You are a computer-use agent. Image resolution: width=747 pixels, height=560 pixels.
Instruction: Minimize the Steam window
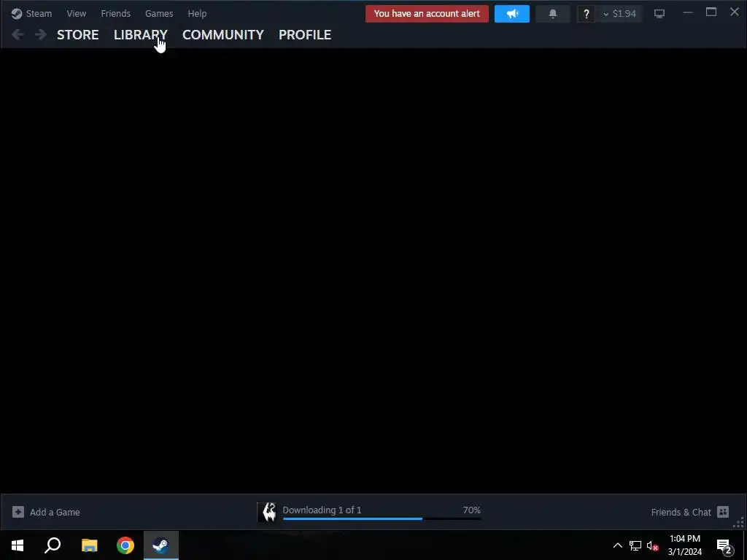coord(688,13)
